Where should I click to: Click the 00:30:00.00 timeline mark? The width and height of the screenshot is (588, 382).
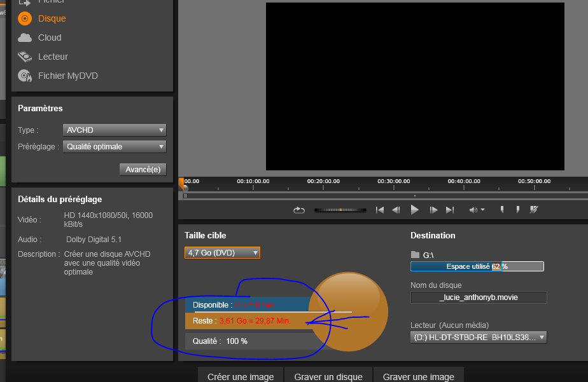point(394,181)
